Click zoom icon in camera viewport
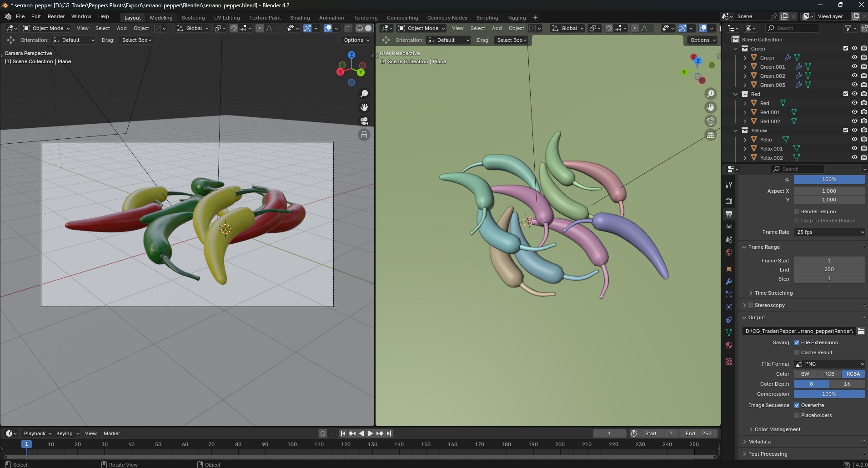Screen dimensions: 868x468 364,94
